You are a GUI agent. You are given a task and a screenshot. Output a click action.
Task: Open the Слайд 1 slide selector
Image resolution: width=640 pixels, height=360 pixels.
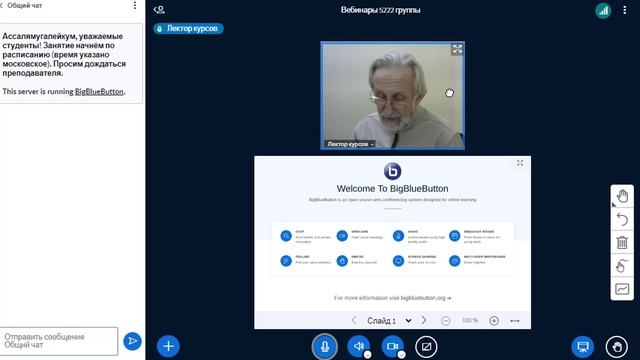pyautogui.click(x=389, y=321)
